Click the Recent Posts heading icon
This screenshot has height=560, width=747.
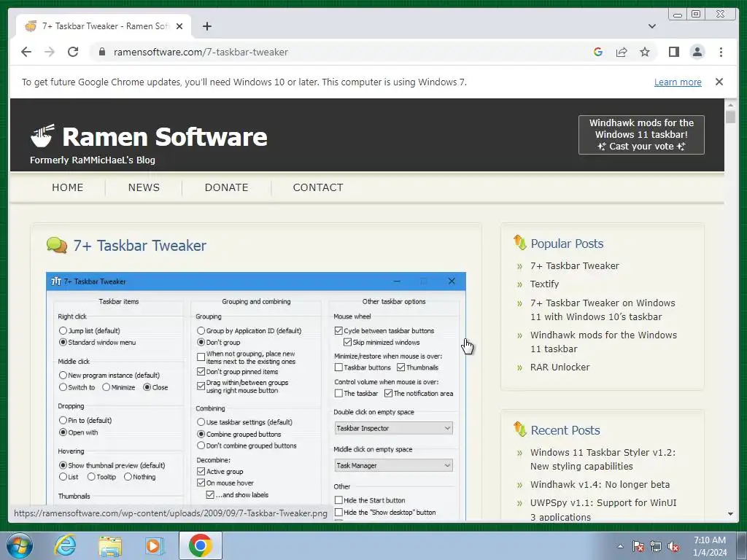[x=519, y=429]
